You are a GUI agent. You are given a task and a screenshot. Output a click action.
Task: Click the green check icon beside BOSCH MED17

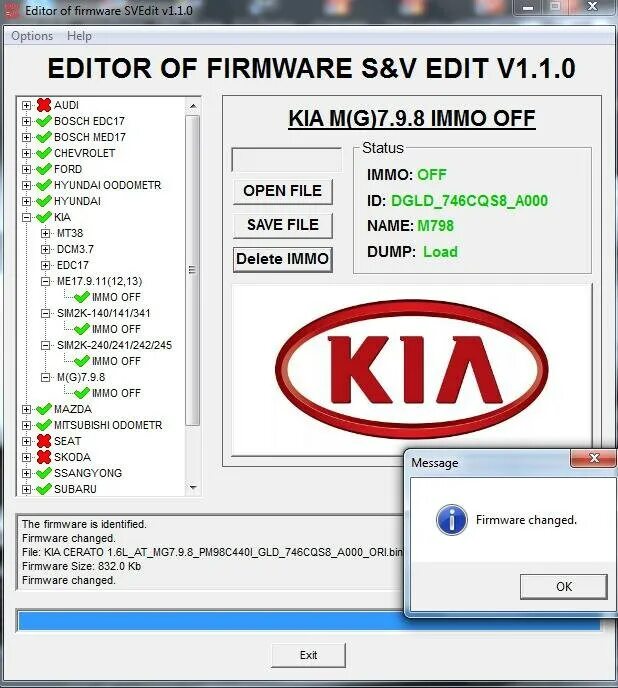point(44,137)
